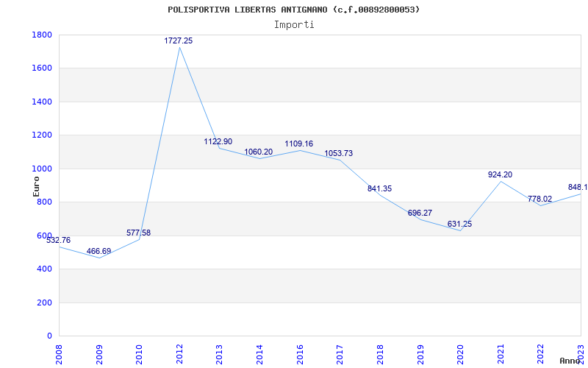Select the 778.02 data label
Viewport: 588px width, 368px height.
point(539,199)
